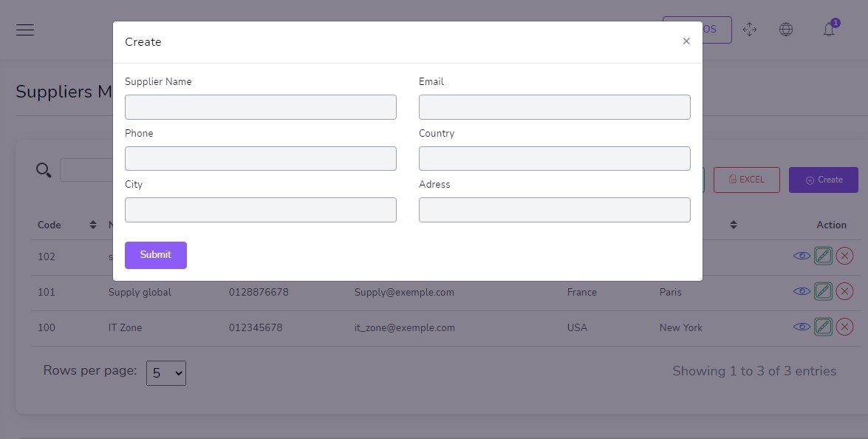View details of supplier Supply global
The height and width of the screenshot is (439, 868).
click(x=801, y=292)
